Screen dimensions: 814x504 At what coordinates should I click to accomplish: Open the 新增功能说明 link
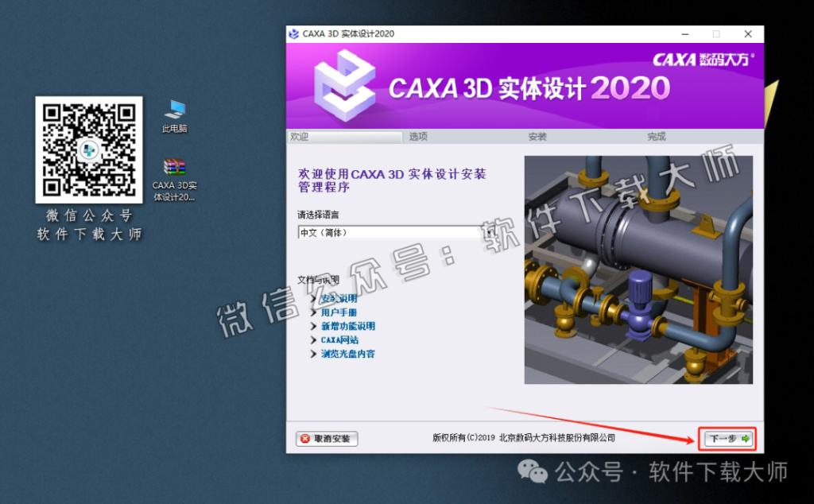click(348, 326)
